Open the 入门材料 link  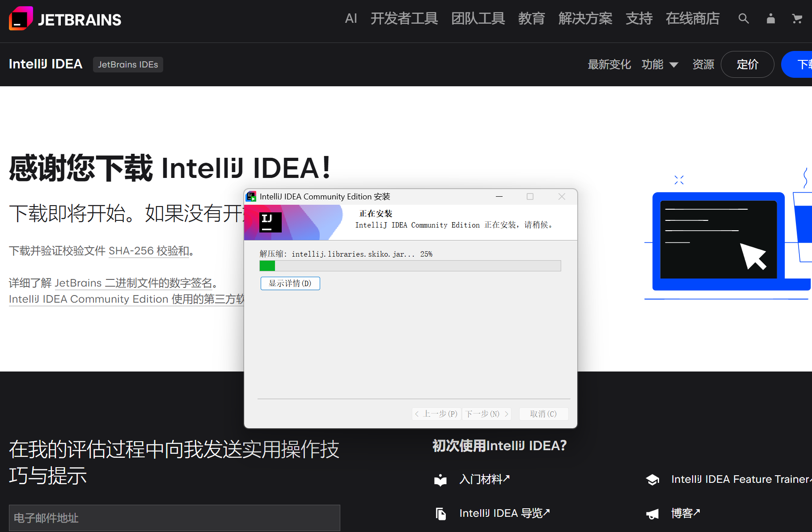point(485,479)
